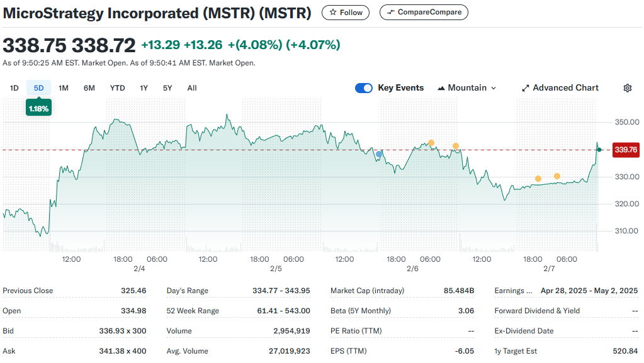Click the 1.18% five-day change badge
The image size is (644, 363).
click(x=38, y=109)
